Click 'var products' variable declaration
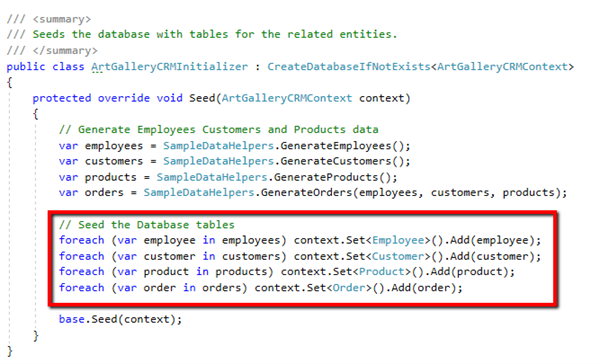Image resolution: width=600 pixels, height=364 pixels. coord(98,177)
